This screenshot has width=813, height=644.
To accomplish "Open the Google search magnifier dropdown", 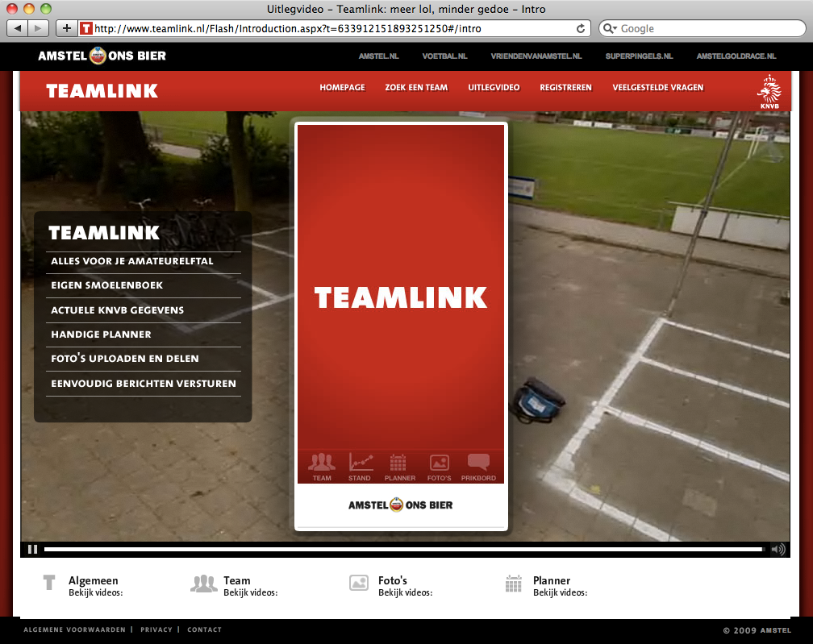I will pyautogui.click(x=610, y=28).
